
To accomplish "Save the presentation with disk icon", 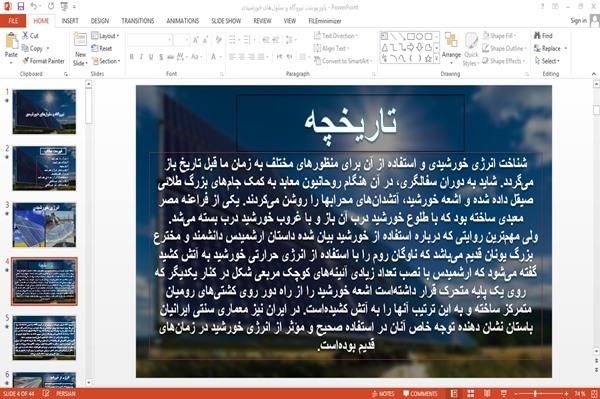I will coord(21,6).
